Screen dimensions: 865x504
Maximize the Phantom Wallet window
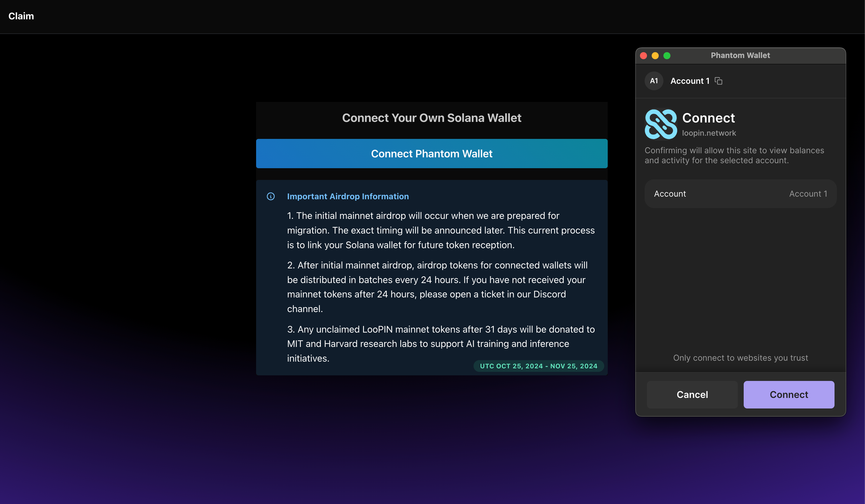click(667, 56)
